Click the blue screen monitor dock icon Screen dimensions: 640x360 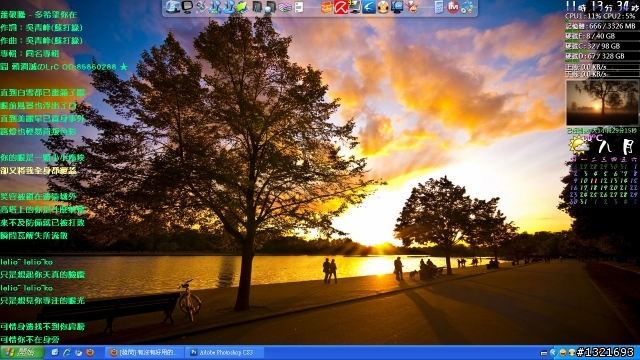pyautogui.click(x=397, y=7)
